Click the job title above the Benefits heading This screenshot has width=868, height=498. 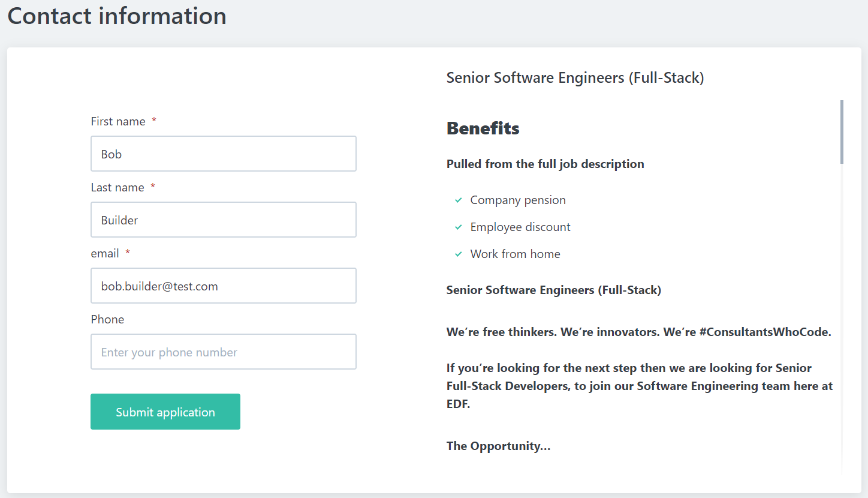[575, 77]
